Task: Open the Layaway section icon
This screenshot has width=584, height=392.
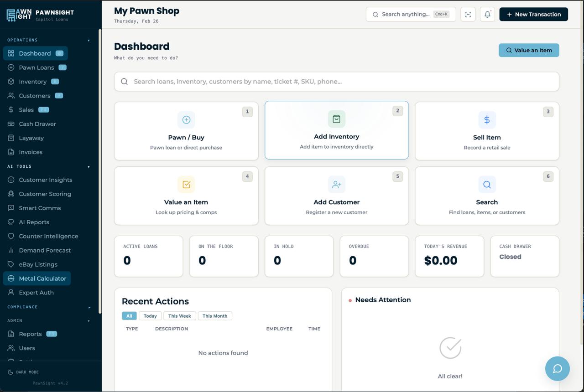Action: coord(10,138)
